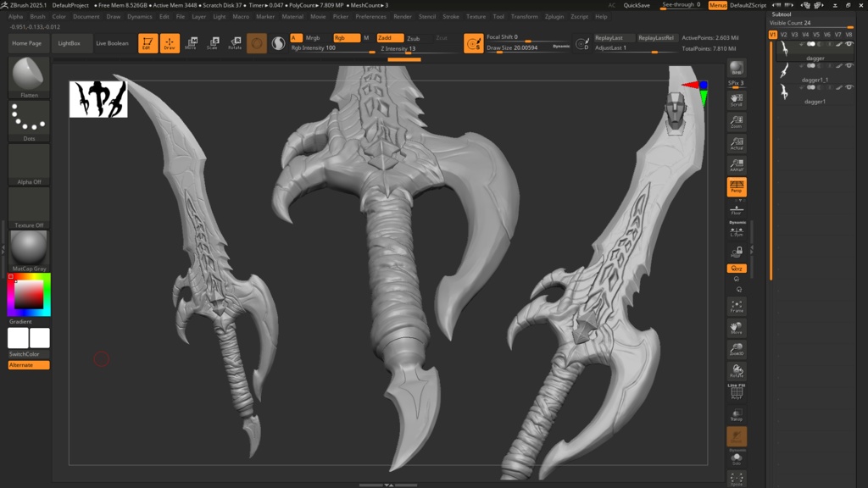The image size is (868, 488).
Task: Select the Rotate transform tool icon
Action: (235, 42)
